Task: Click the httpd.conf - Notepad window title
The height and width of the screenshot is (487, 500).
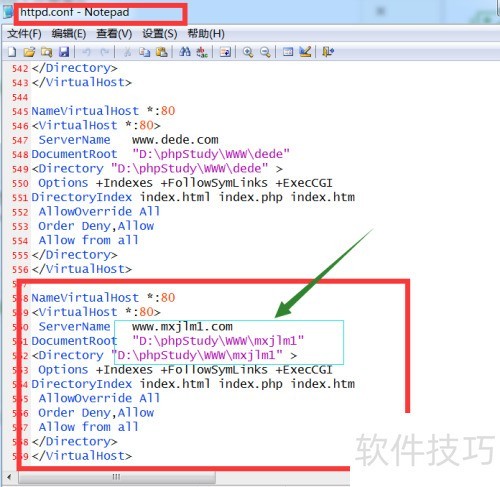Action: point(75,12)
